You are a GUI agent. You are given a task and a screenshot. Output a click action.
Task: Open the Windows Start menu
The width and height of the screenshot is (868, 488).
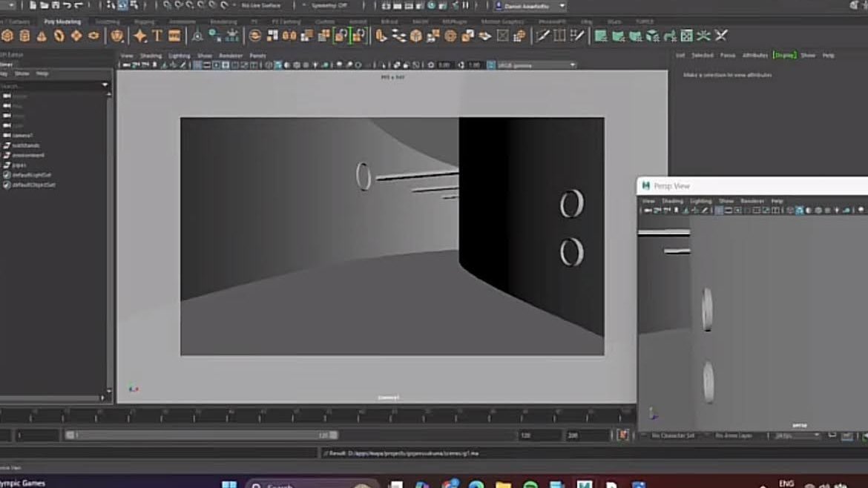[229, 485]
